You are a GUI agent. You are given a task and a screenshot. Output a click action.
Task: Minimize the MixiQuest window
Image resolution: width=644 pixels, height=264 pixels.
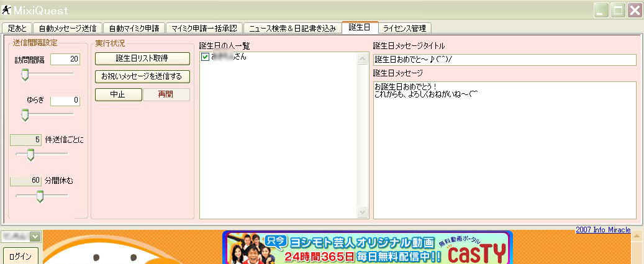coord(601,11)
